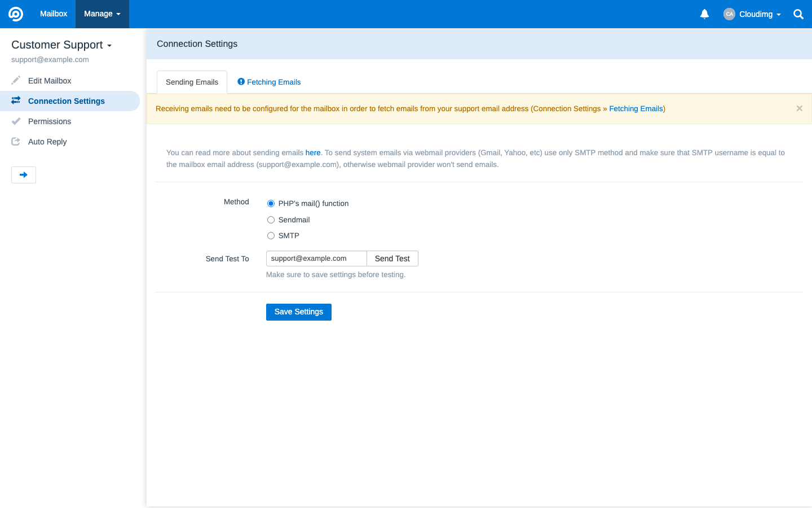Go to Mailbox in top navigation

tap(54, 14)
